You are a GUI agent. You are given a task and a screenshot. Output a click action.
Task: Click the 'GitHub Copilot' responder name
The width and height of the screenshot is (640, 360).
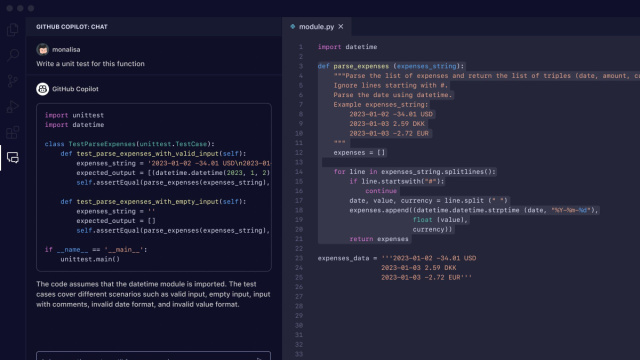(x=75, y=89)
